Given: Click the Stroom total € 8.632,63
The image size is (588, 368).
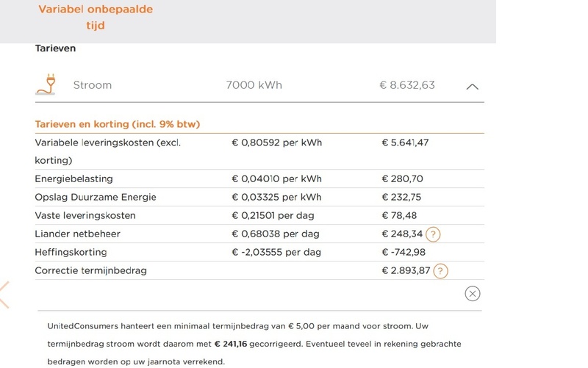Looking at the screenshot, I should coord(406,85).
